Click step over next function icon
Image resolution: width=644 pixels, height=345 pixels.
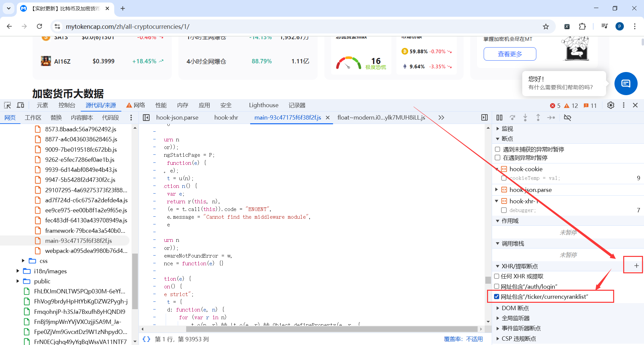512,118
